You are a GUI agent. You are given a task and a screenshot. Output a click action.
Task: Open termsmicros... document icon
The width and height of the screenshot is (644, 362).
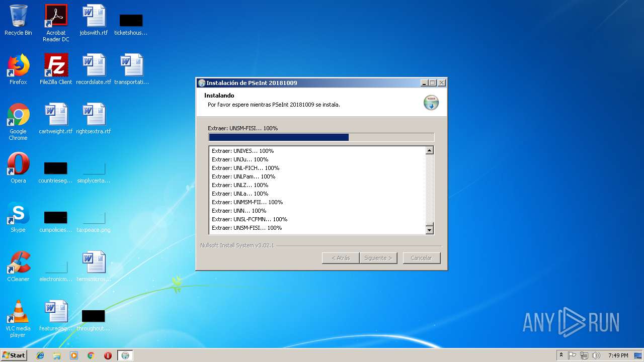click(94, 266)
